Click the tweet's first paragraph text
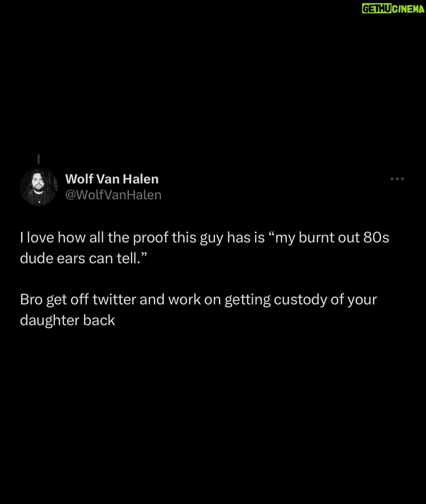The height and width of the screenshot is (504, 426). 204,248
